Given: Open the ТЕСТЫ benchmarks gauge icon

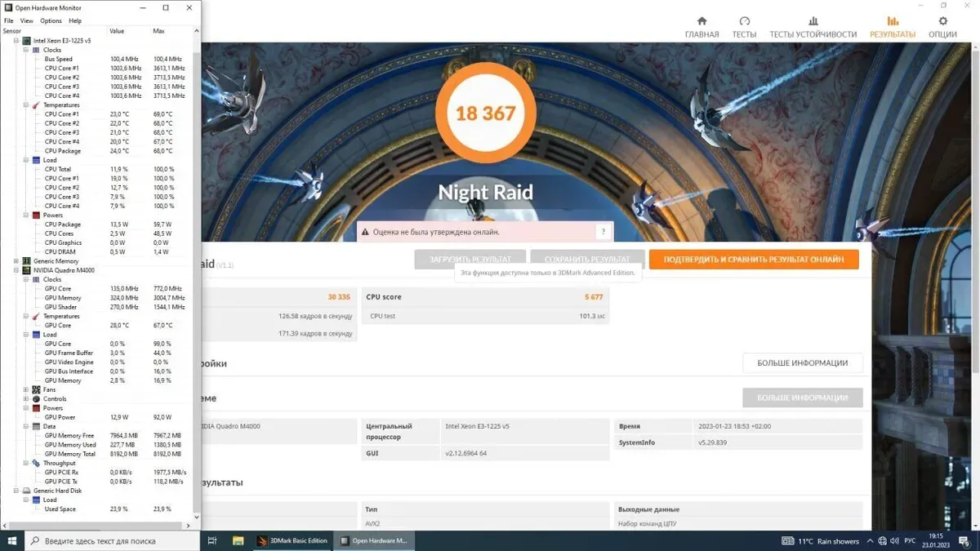Looking at the screenshot, I should [x=744, y=22].
